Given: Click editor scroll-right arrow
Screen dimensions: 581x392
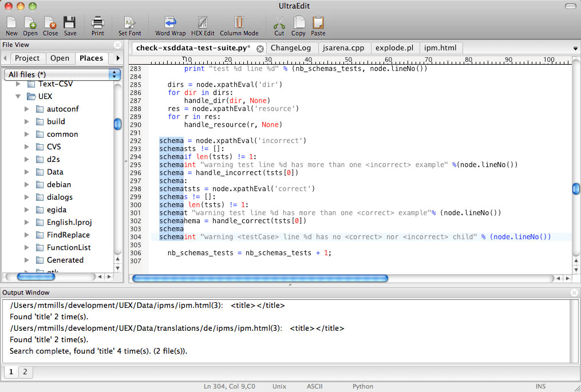Looking at the screenshot, I should pos(567,278).
